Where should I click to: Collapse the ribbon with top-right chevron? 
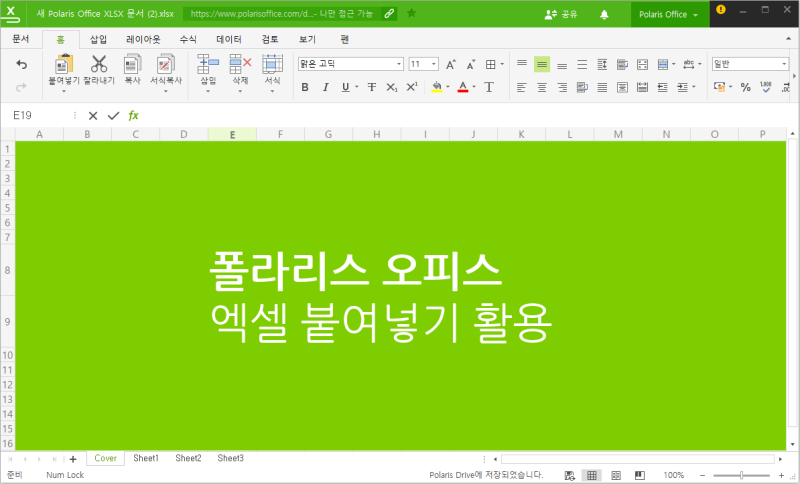pos(789,39)
